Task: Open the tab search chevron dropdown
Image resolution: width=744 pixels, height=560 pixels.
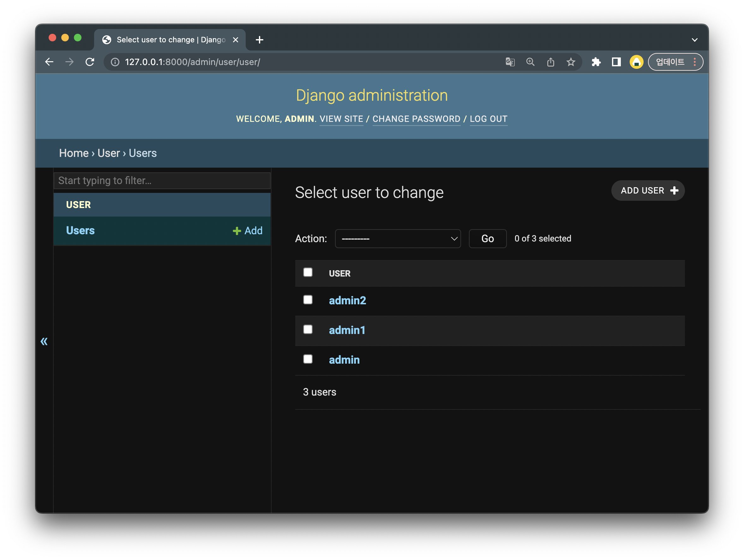Action: coord(694,40)
